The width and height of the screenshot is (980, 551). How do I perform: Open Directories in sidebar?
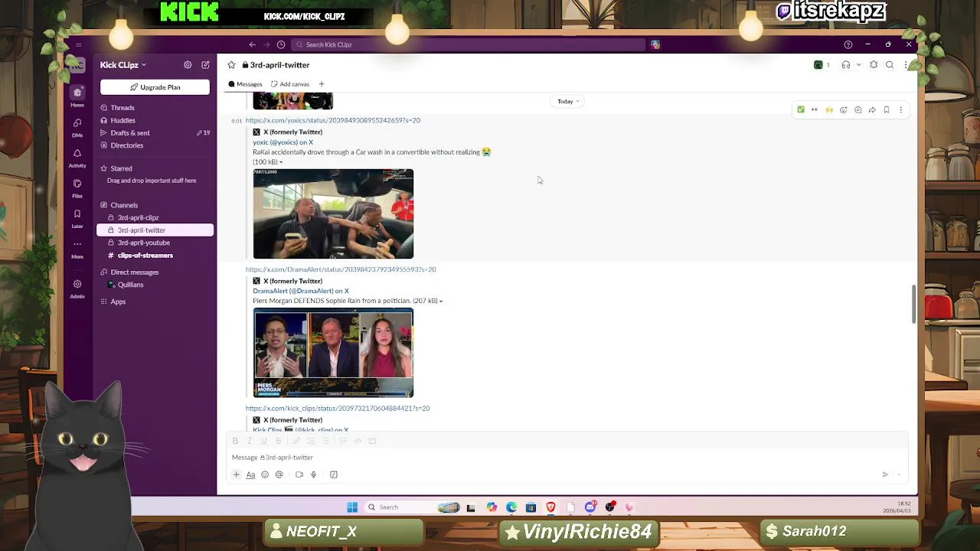pyautogui.click(x=127, y=145)
